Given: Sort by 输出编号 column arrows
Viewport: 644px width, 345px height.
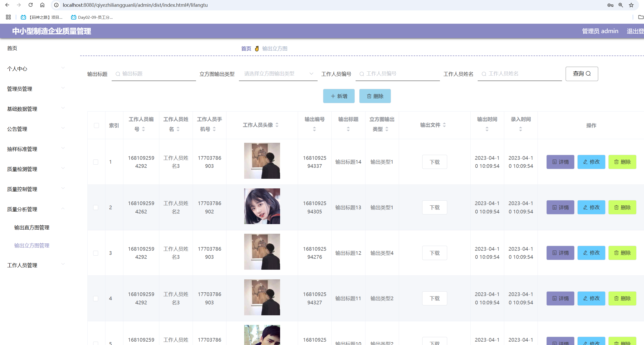Looking at the screenshot, I should 314,129.
